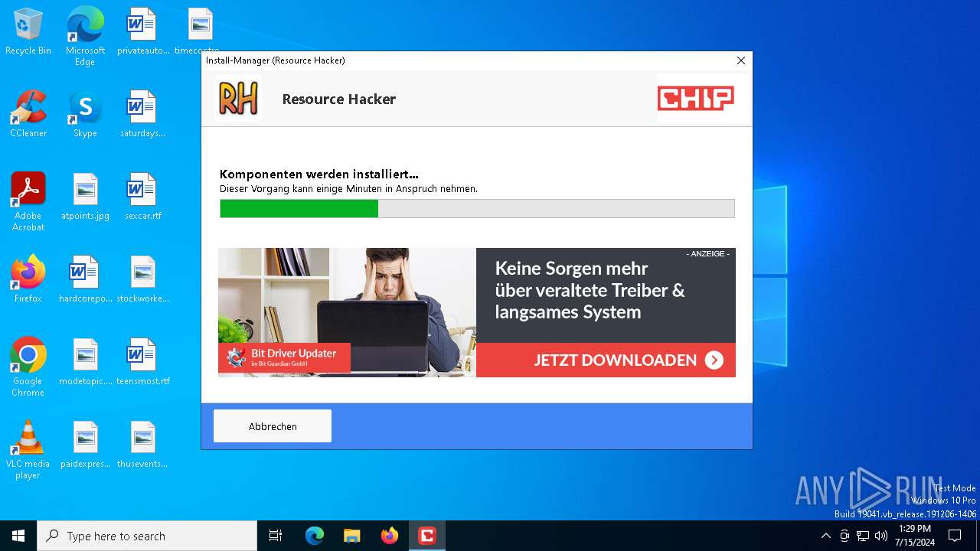This screenshot has width=980, height=551.
Task: Select the paidexpres image file icon
Action: [85, 445]
